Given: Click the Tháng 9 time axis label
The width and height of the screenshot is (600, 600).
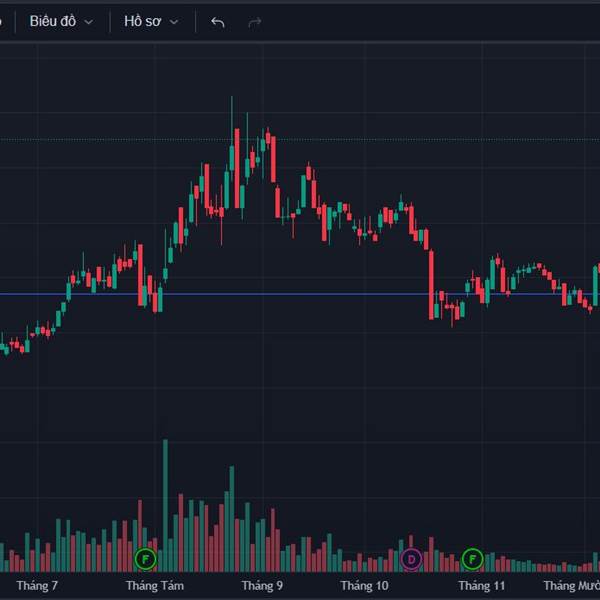Looking at the screenshot, I should point(262,585).
